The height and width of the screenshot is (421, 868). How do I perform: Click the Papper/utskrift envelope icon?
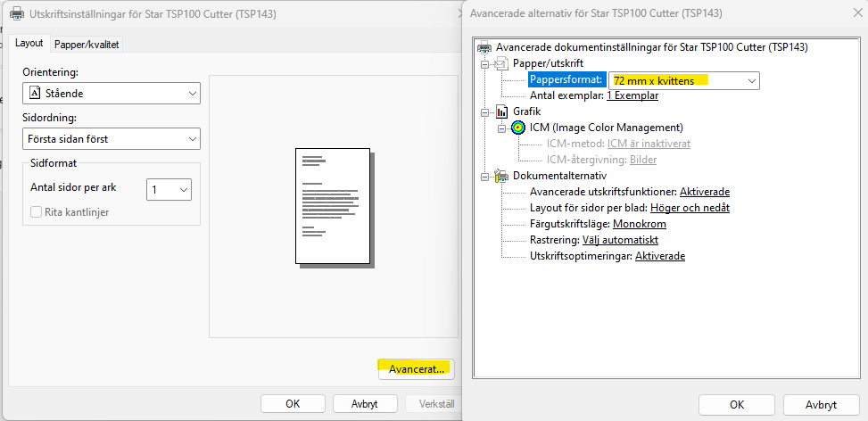(501, 63)
